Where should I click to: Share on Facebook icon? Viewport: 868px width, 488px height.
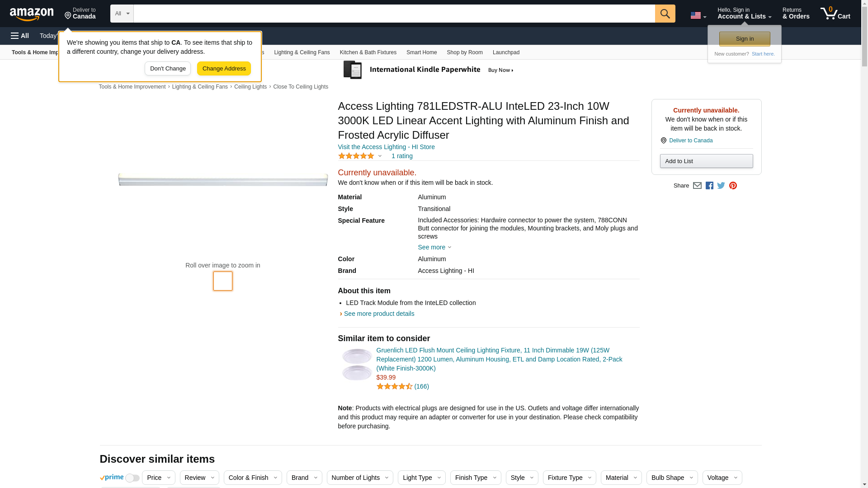709,186
